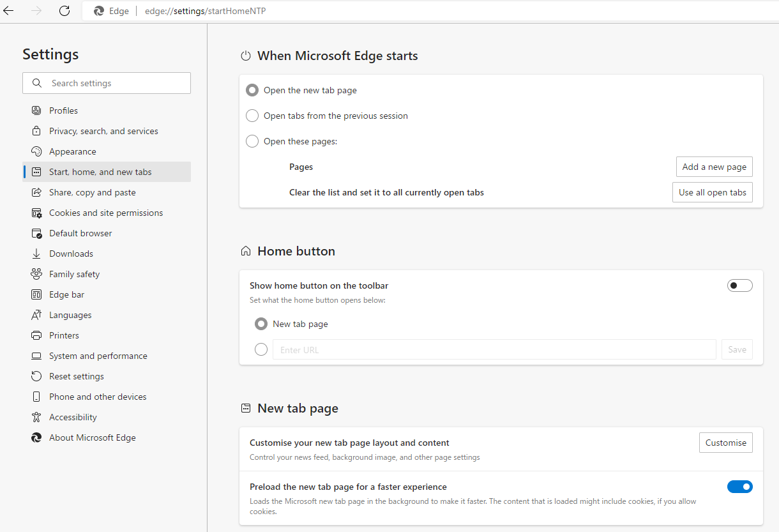
Task: Click the Share, copy and paste icon
Action: point(36,192)
